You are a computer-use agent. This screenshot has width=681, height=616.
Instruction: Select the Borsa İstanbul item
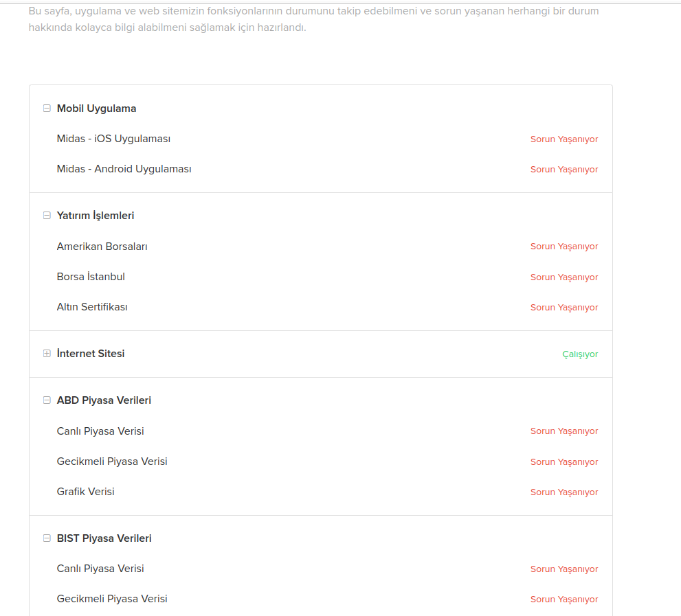91,277
